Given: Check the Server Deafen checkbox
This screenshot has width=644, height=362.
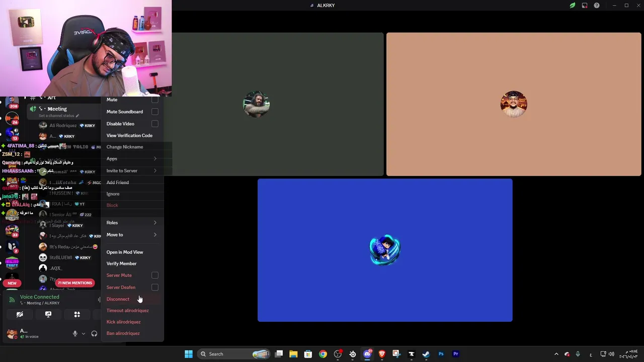Looking at the screenshot, I should point(155,288).
